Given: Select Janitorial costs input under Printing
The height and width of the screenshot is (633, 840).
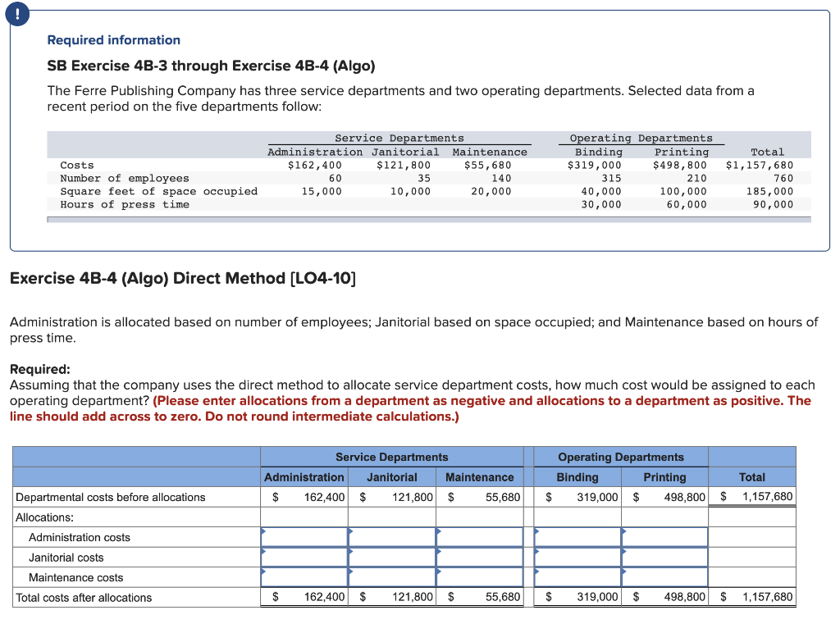Looking at the screenshot, I should [664, 558].
